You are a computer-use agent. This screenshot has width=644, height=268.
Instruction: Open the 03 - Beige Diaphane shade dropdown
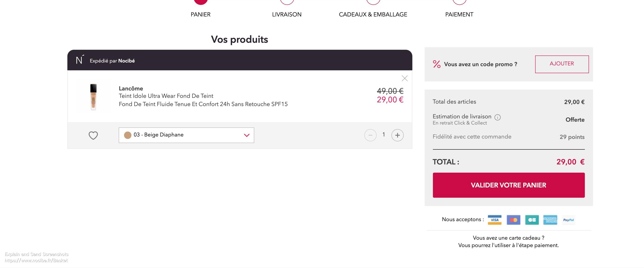[x=186, y=135]
